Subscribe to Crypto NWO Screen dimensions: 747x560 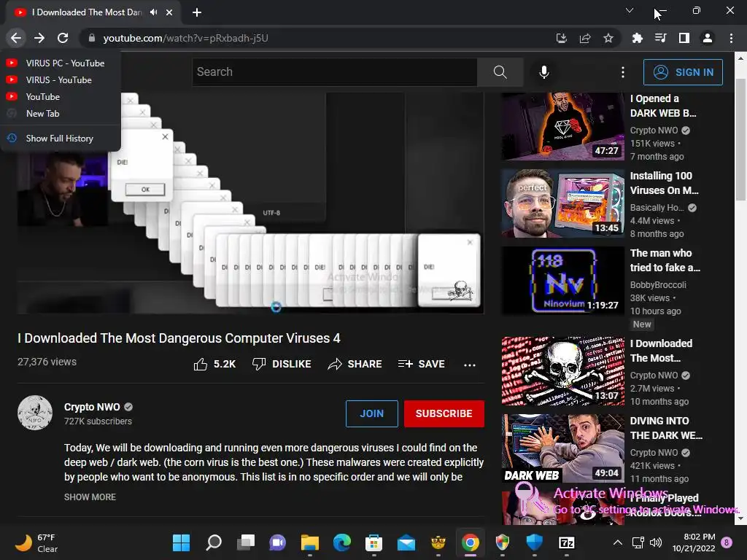click(444, 413)
